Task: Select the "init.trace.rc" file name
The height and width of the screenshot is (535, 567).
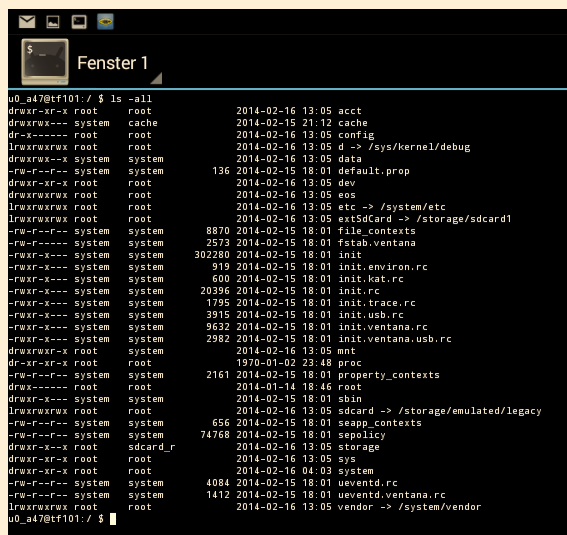Action: 376,303
